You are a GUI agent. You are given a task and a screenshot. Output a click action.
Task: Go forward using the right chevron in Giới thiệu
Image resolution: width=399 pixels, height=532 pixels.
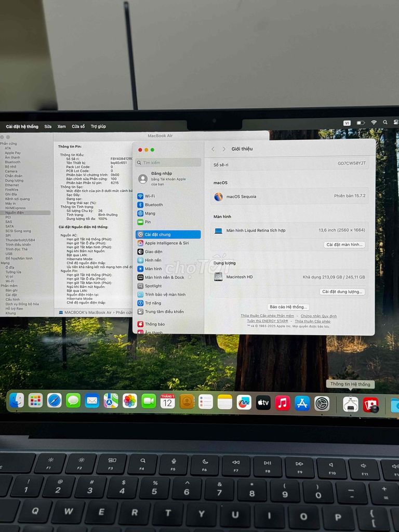(x=224, y=149)
